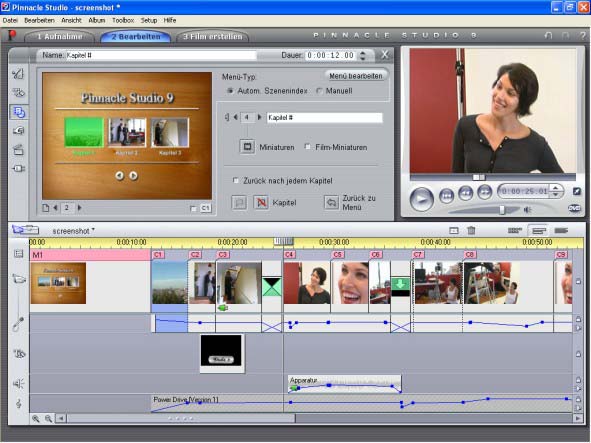591x443 pixels.
Task: Click the undo arrow icon in header
Action: coord(548,35)
